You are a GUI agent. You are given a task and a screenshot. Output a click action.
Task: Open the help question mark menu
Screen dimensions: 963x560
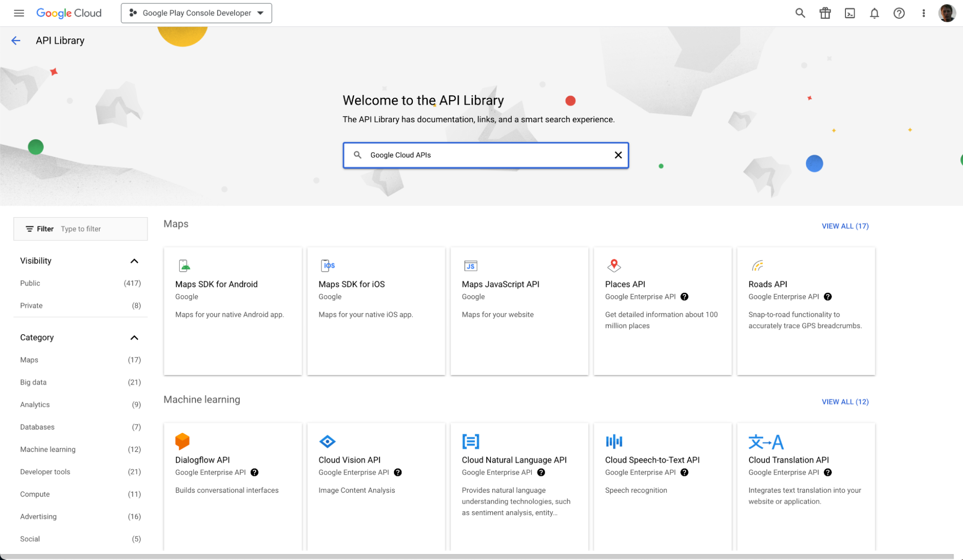pyautogui.click(x=899, y=13)
